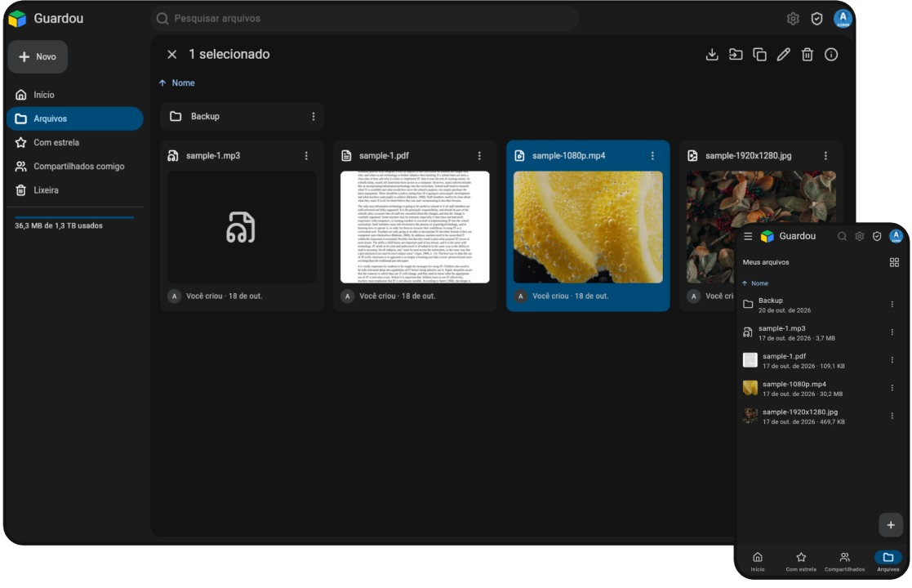Click the search icon in the mobile header
This screenshot has height=588, width=912.
pos(842,236)
